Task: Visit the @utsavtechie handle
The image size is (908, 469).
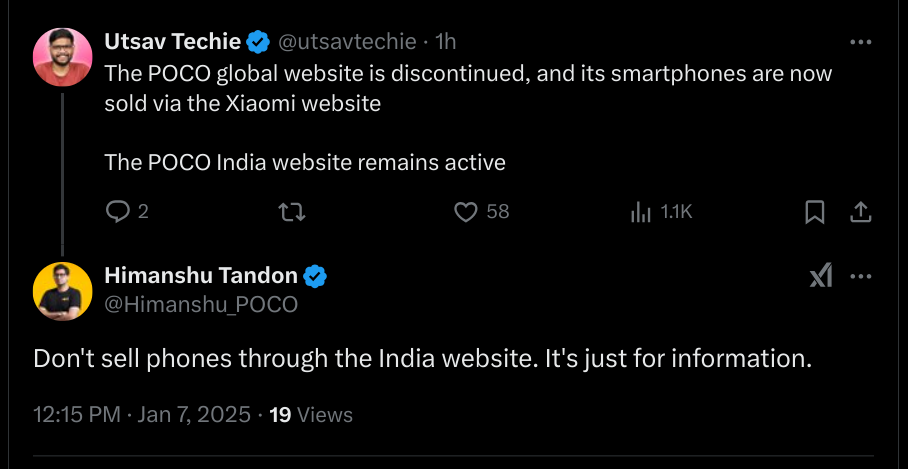Action: (x=345, y=42)
